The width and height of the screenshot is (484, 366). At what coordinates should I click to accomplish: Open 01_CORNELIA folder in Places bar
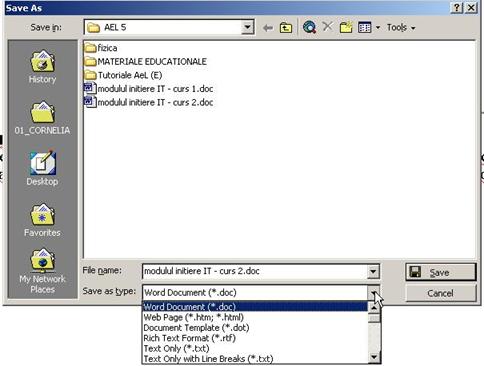(42, 118)
